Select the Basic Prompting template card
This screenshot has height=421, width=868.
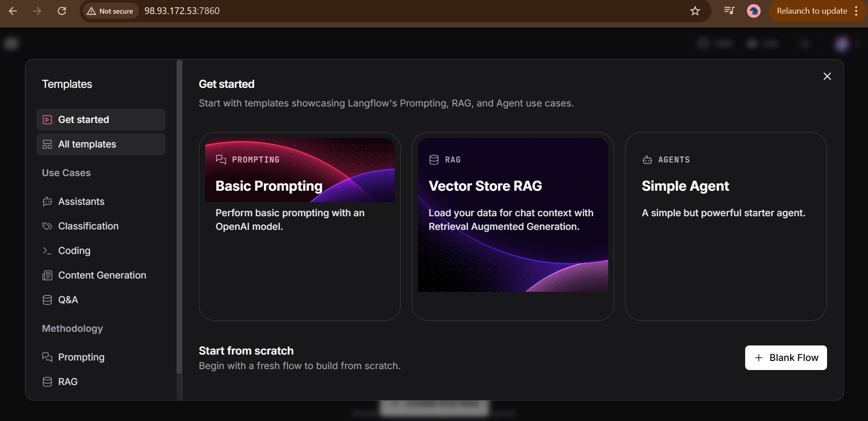[x=299, y=226]
